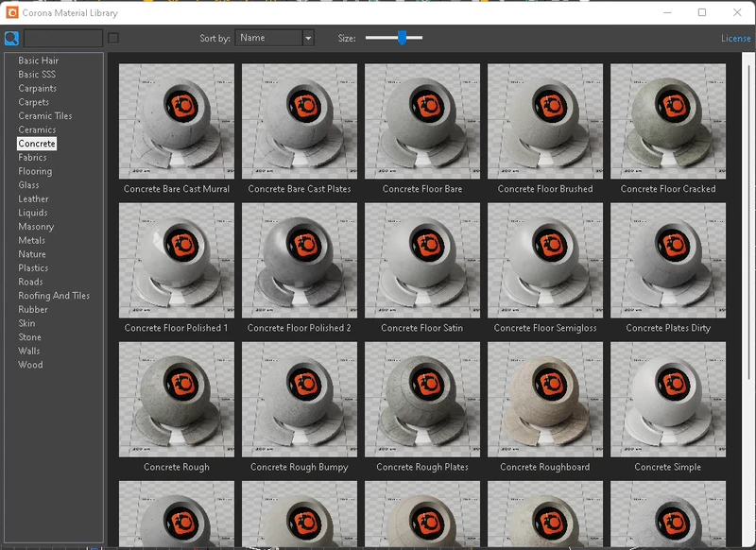Choose Concrete Rough Bumpy thumbnail
Screen dimensions: 756x550
[300, 399]
